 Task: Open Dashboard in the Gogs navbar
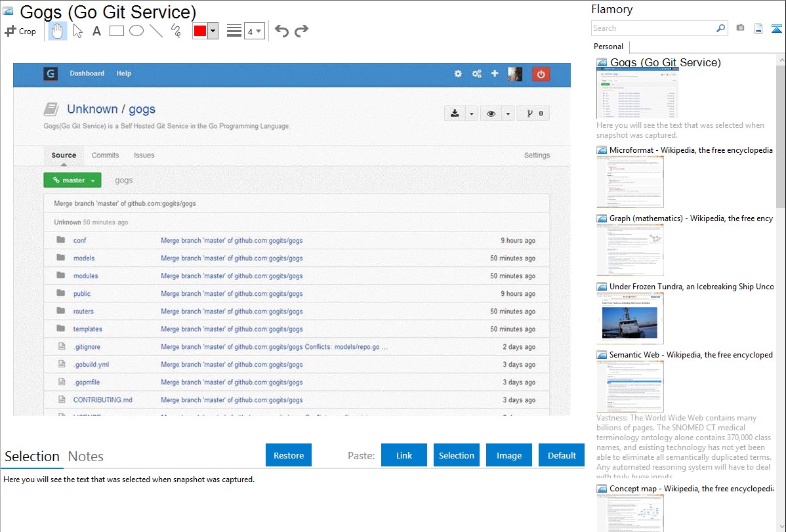[87, 73]
